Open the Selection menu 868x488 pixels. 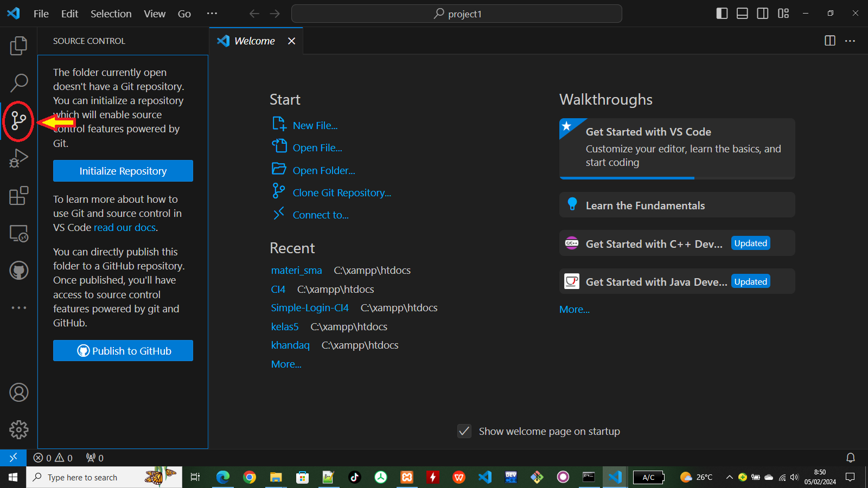click(111, 14)
